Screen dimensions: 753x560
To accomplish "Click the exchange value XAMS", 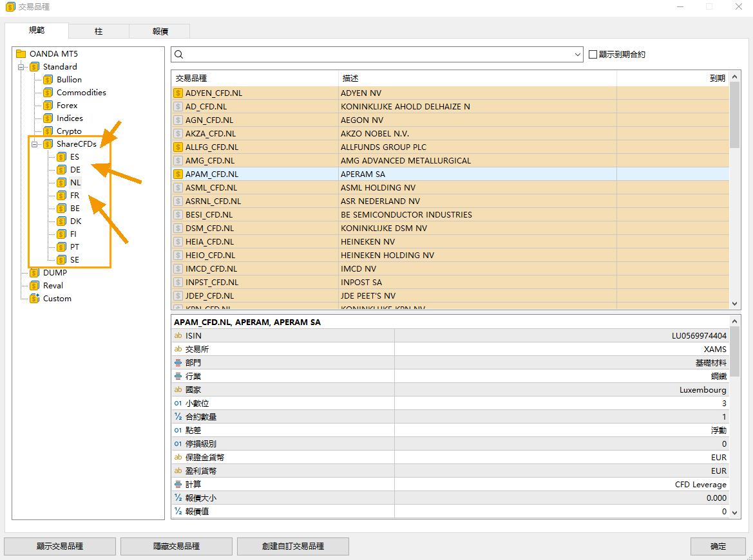I will click(x=715, y=350).
